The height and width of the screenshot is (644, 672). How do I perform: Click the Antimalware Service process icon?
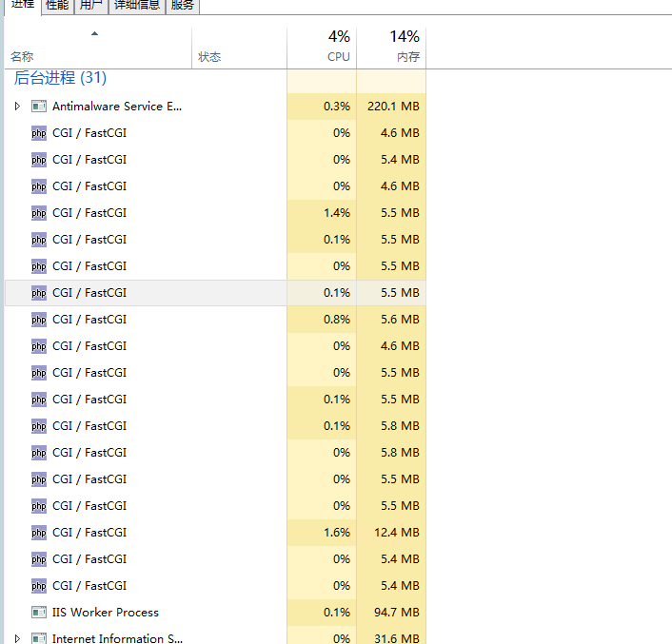coord(39,107)
